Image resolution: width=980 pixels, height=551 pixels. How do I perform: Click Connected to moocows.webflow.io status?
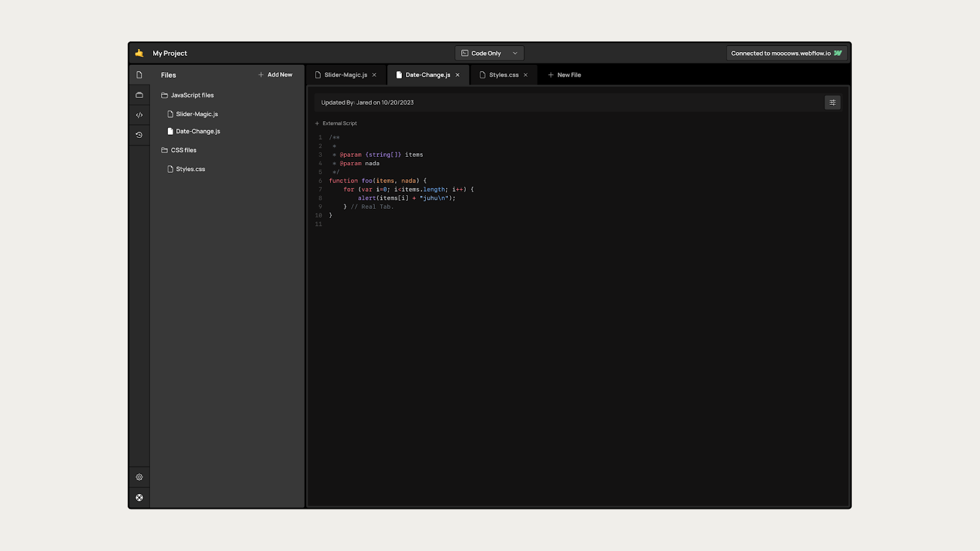click(787, 53)
